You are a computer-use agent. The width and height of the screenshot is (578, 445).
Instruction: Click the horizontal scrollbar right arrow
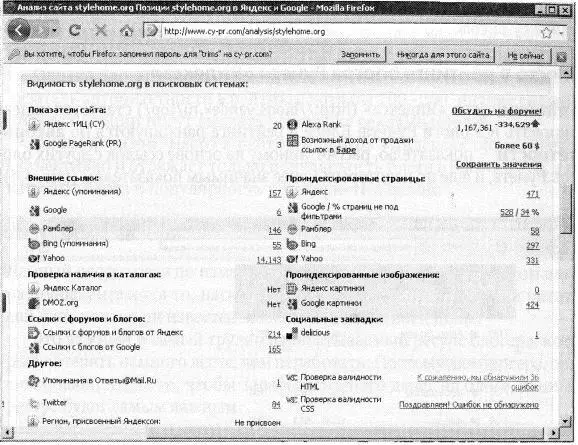[554, 432]
